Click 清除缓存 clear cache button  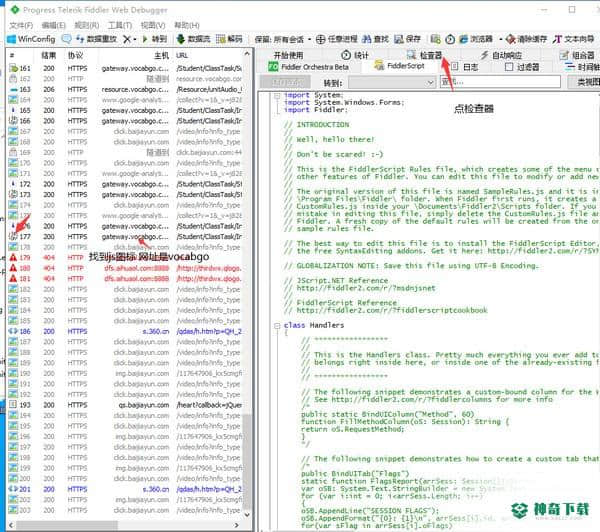526,39
